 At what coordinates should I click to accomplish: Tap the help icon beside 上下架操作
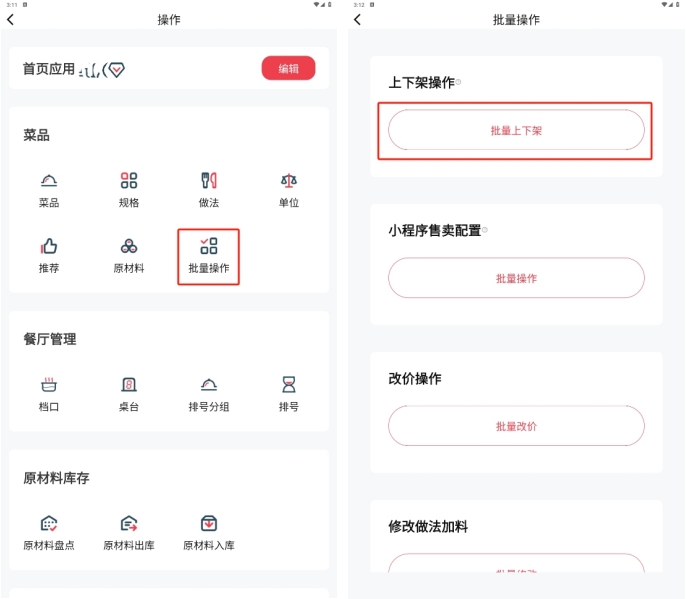(459, 82)
